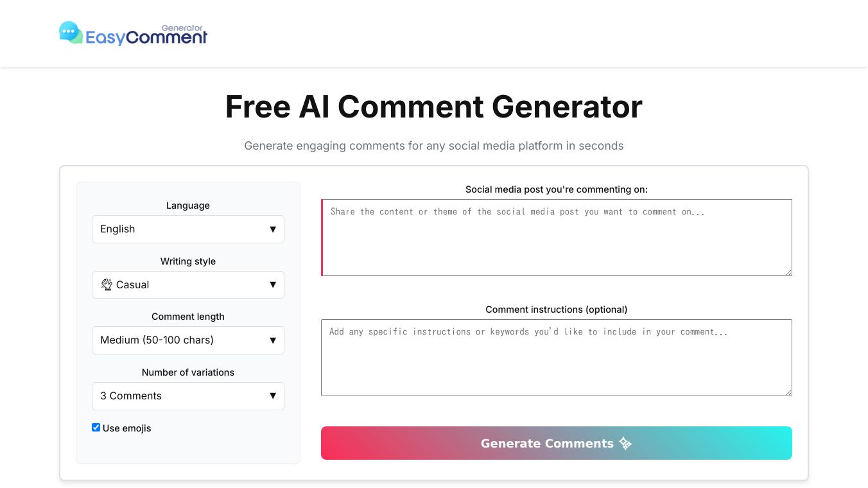Click the sparkle icon on Generate Comments

coord(625,443)
